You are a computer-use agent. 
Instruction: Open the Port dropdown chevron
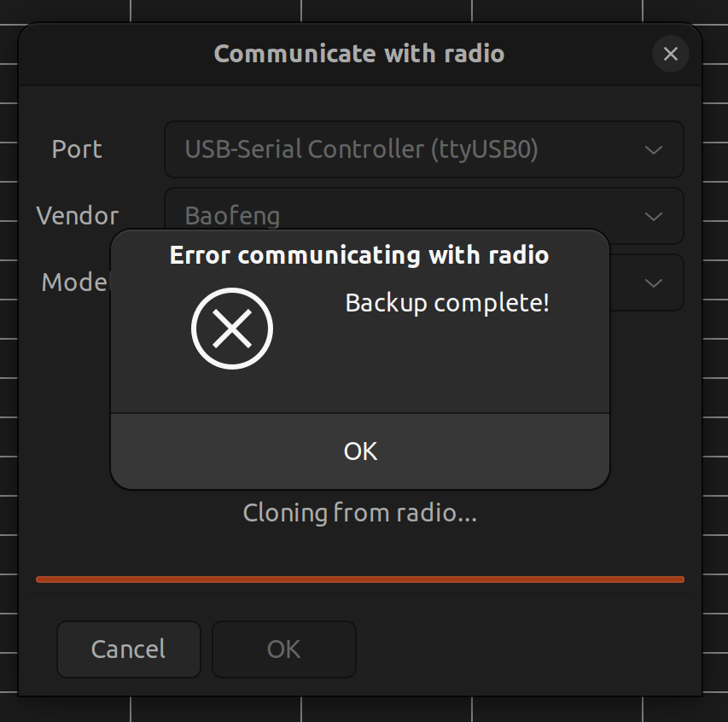point(653,149)
